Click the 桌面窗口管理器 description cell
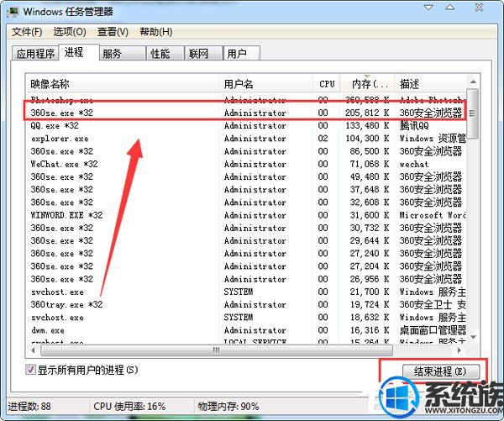Screen dimensions: 504x421 pos(433,330)
